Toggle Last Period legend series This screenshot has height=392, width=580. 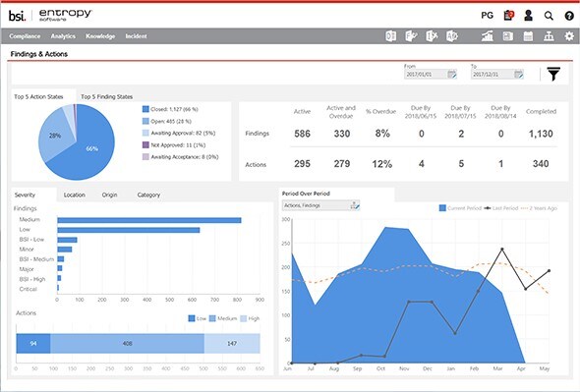pyautogui.click(x=500, y=208)
